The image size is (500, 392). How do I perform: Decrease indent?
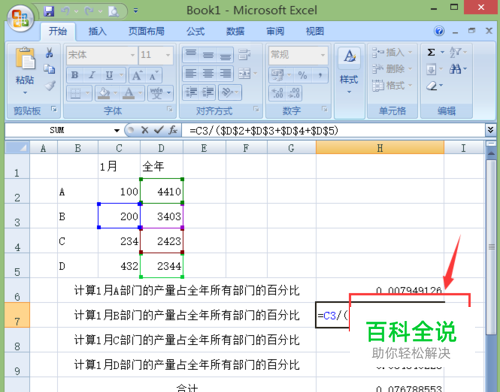coord(191,92)
